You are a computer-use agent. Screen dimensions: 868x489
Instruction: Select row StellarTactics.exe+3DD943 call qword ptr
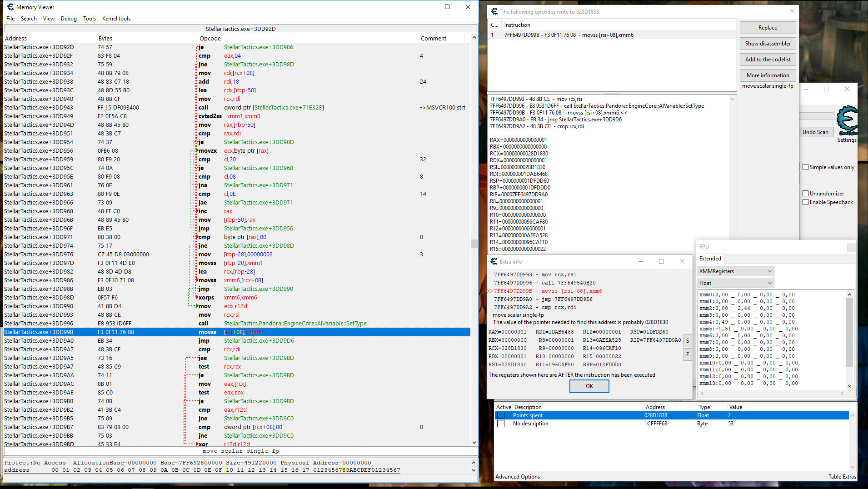[x=237, y=108]
